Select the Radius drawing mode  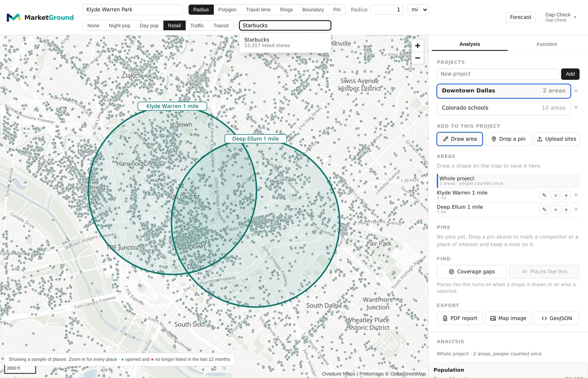coord(201,10)
